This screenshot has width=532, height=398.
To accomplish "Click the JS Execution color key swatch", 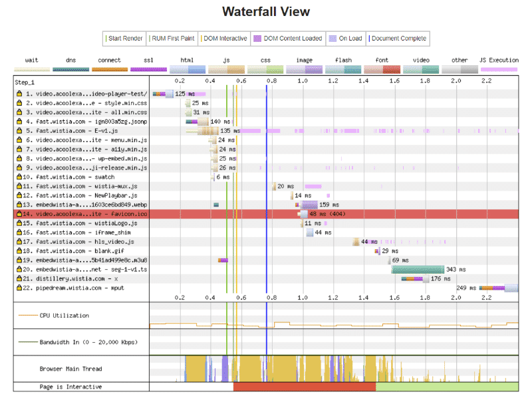I will click(x=499, y=70).
